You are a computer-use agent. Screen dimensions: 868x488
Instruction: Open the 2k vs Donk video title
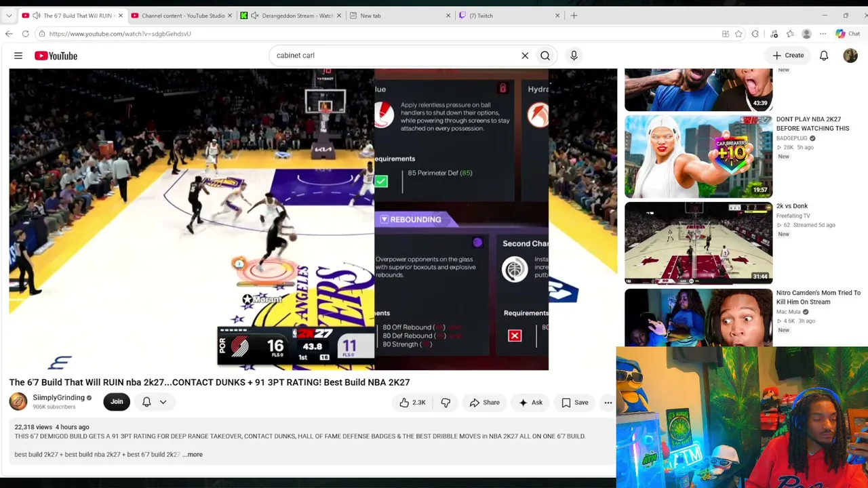tap(792, 206)
